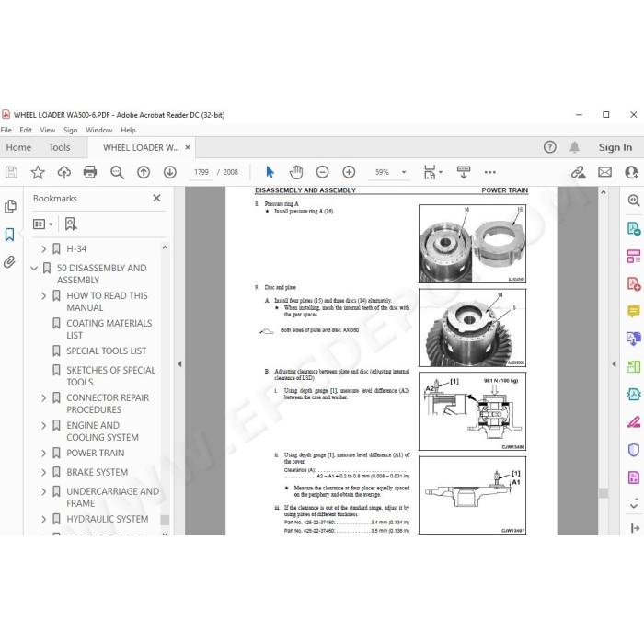Share with others person icon

631,172
